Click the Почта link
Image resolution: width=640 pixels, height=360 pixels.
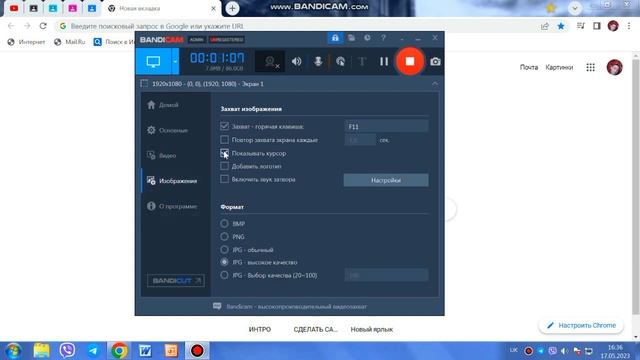point(529,67)
